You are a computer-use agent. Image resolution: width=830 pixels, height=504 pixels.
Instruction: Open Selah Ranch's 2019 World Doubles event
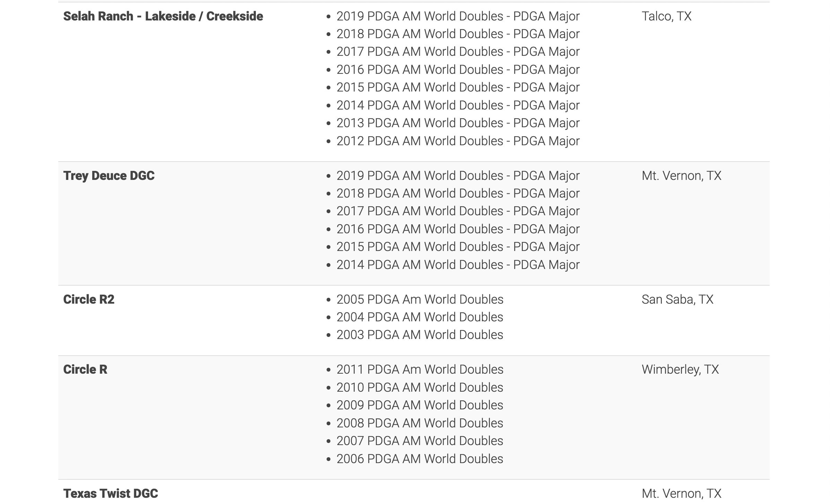pyautogui.click(x=458, y=16)
